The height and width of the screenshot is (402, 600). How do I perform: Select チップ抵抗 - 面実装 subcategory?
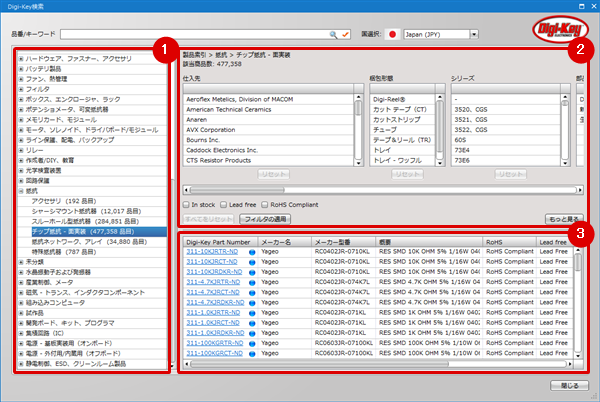[x=99, y=231]
